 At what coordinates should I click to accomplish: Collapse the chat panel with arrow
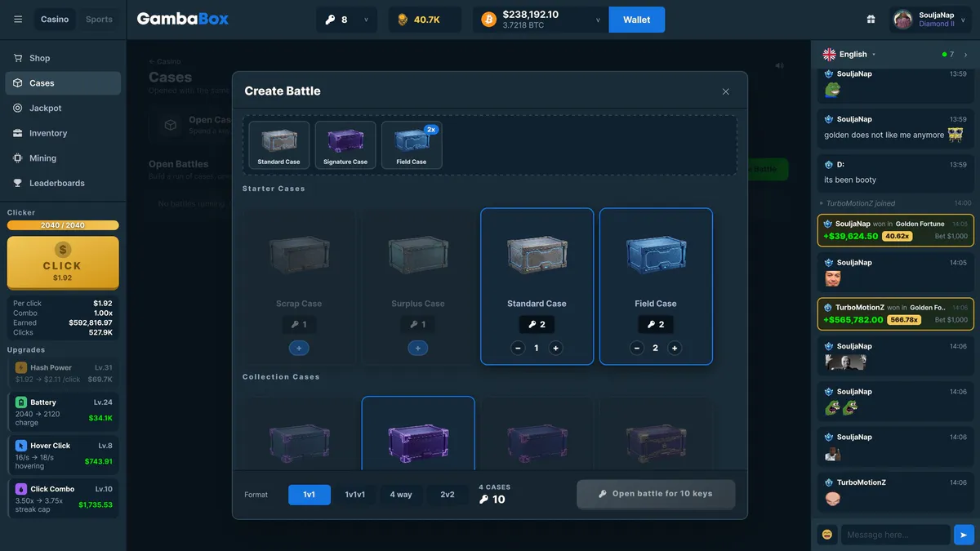pyautogui.click(x=965, y=55)
